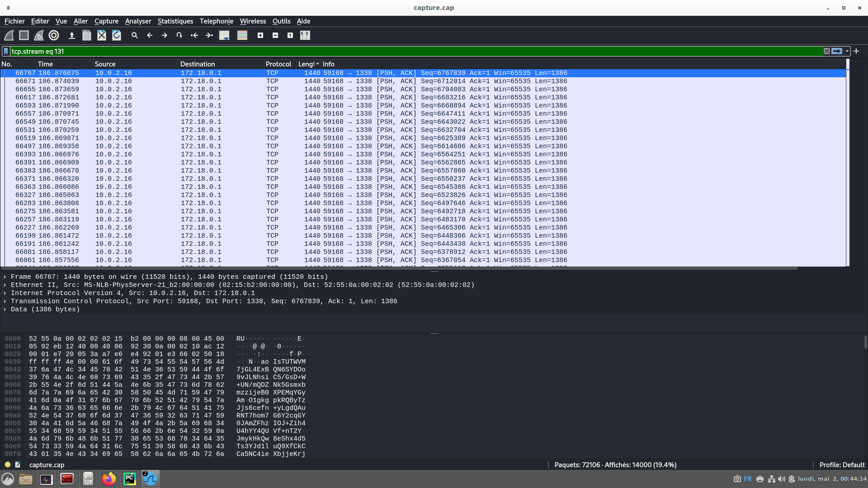868x488 pixels.
Task: Reset text to normal size
Action: tap(290, 35)
